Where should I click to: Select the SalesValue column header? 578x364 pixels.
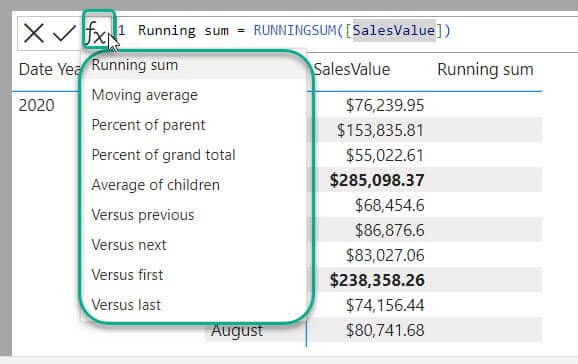[x=352, y=69]
